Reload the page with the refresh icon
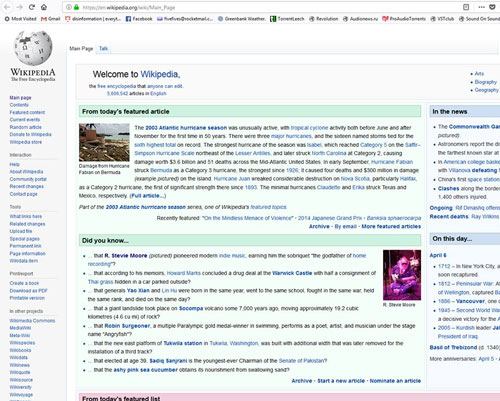 pyautogui.click(x=32, y=7)
